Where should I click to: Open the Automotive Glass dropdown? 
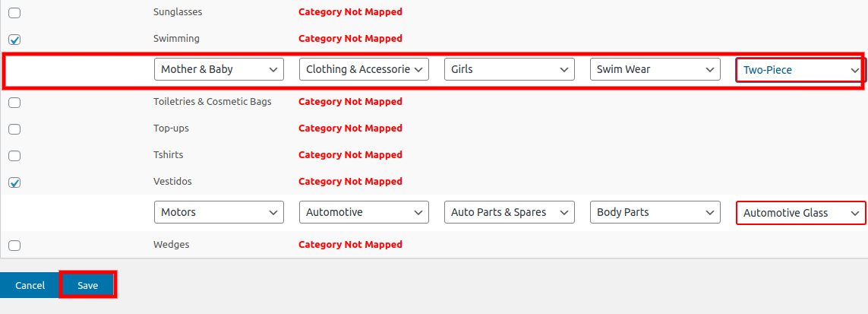800,213
